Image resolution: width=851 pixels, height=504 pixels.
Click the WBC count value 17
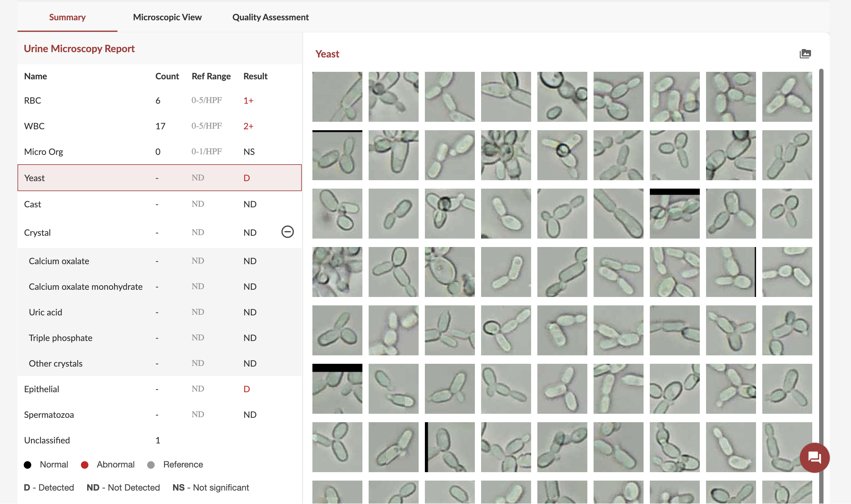click(x=160, y=126)
